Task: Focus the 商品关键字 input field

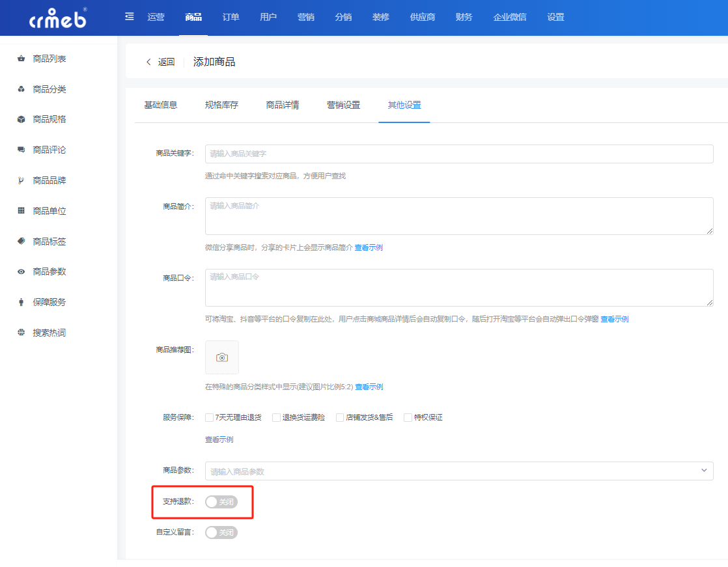Action: point(458,154)
